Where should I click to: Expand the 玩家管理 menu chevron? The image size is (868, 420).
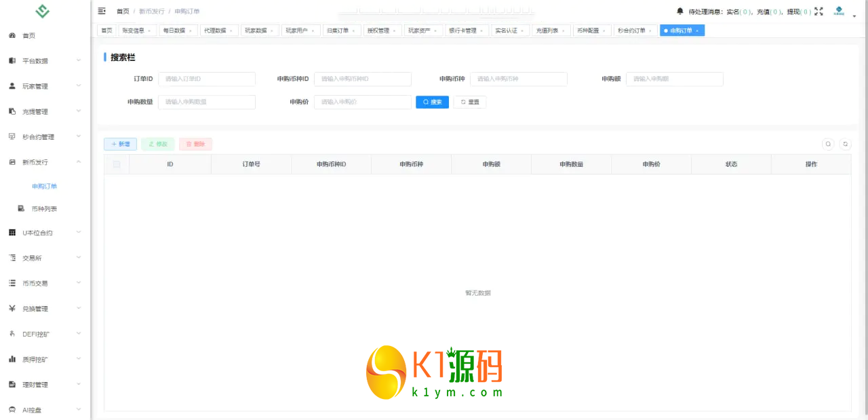(x=79, y=86)
